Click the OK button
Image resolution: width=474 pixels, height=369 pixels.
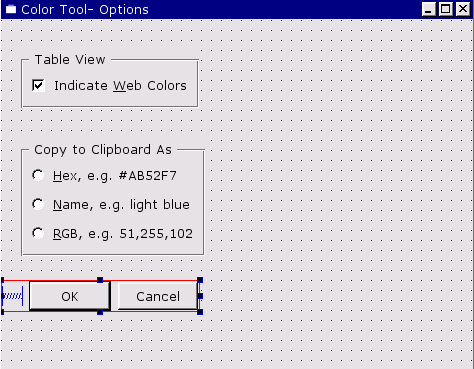(70, 296)
